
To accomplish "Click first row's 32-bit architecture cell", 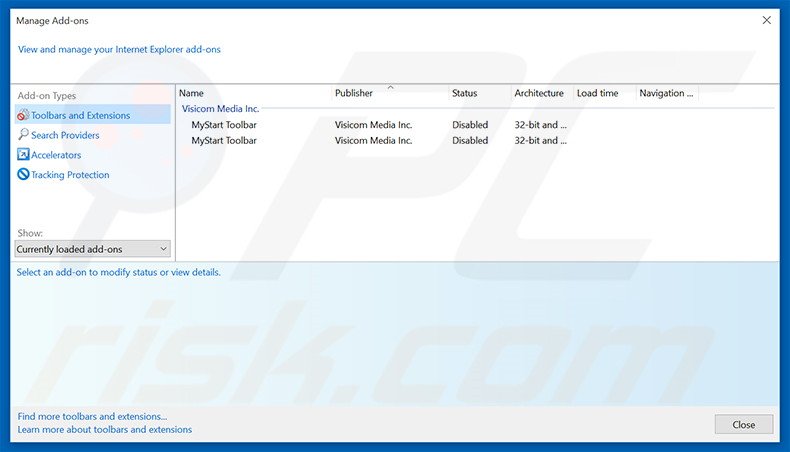I will [540, 124].
